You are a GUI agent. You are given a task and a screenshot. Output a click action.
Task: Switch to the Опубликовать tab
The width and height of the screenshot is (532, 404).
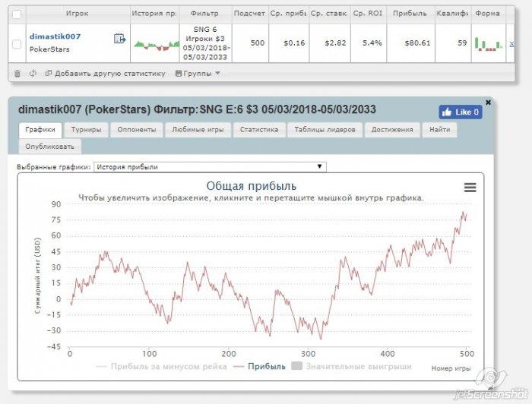pyautogui.click(x=50, y=147)
